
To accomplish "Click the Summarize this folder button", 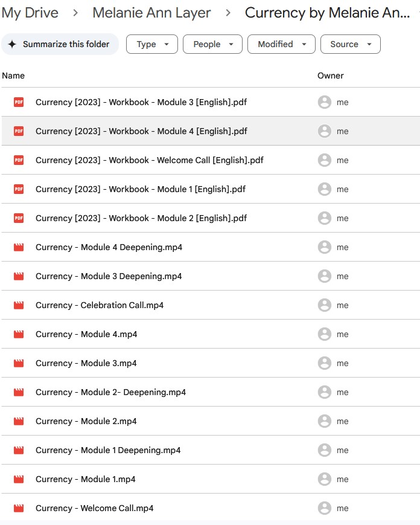I will coord(60,44).
